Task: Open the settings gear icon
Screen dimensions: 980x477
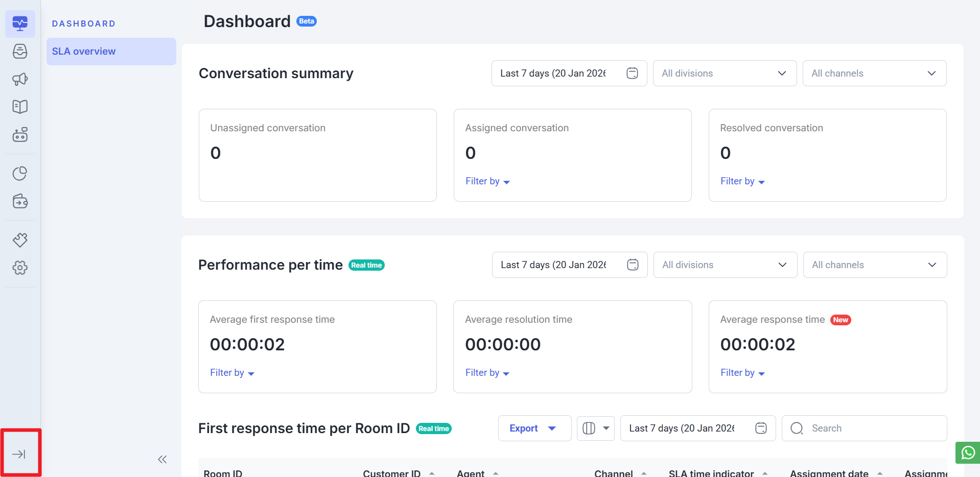Action: pos(20,268)
